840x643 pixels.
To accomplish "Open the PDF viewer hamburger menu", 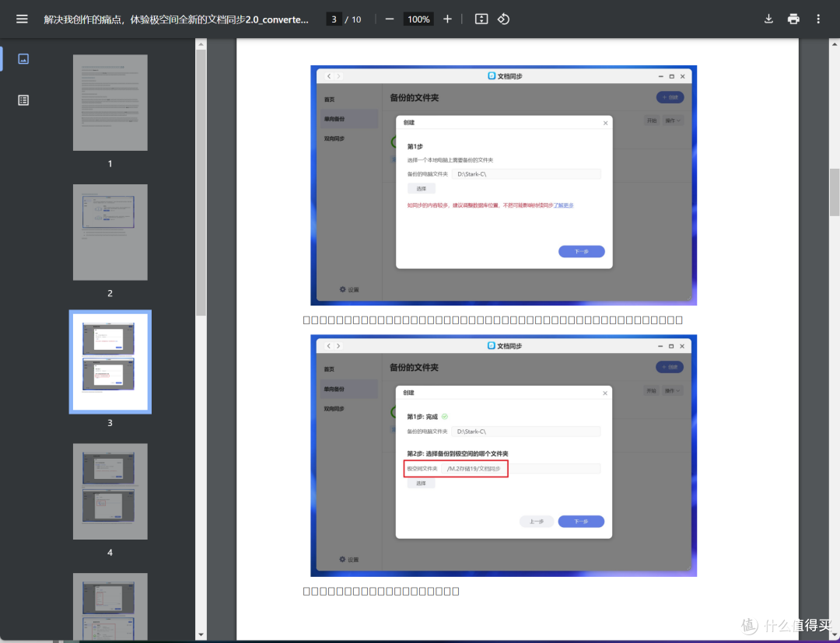I will point(22,19).
